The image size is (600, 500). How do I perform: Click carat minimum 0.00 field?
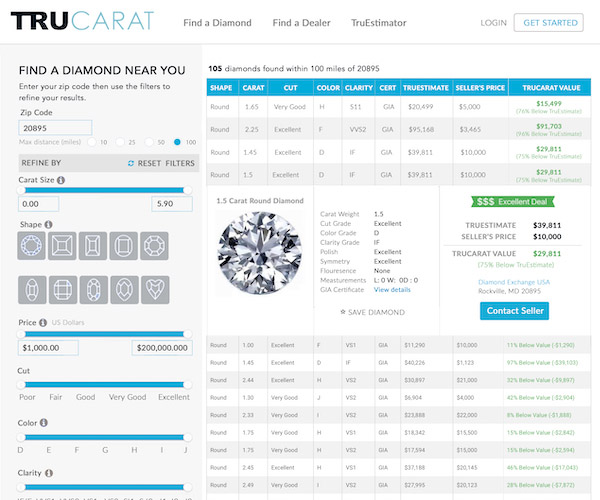(x=39, y=204)
